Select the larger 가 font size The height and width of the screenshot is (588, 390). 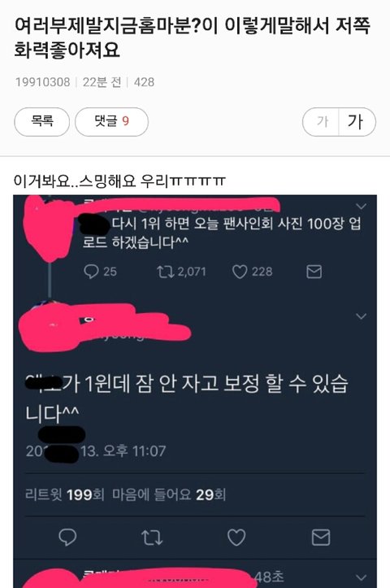[x=357, y=121]
